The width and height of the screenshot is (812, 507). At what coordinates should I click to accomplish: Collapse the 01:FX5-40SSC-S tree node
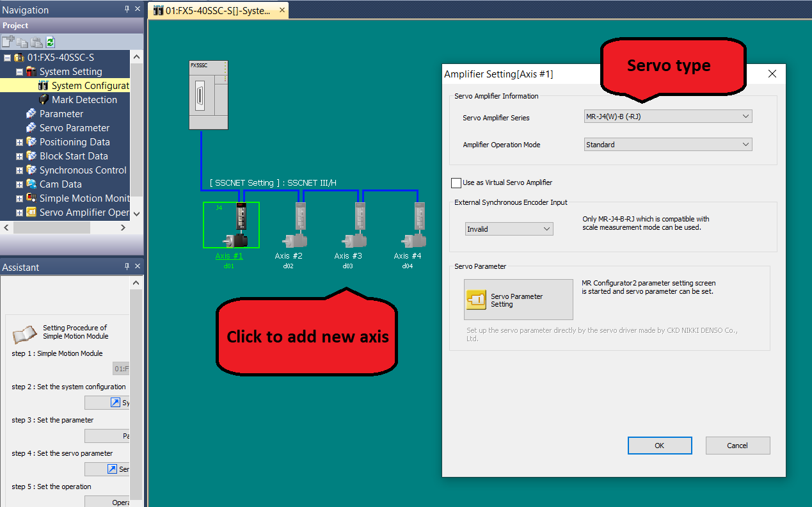7,58
